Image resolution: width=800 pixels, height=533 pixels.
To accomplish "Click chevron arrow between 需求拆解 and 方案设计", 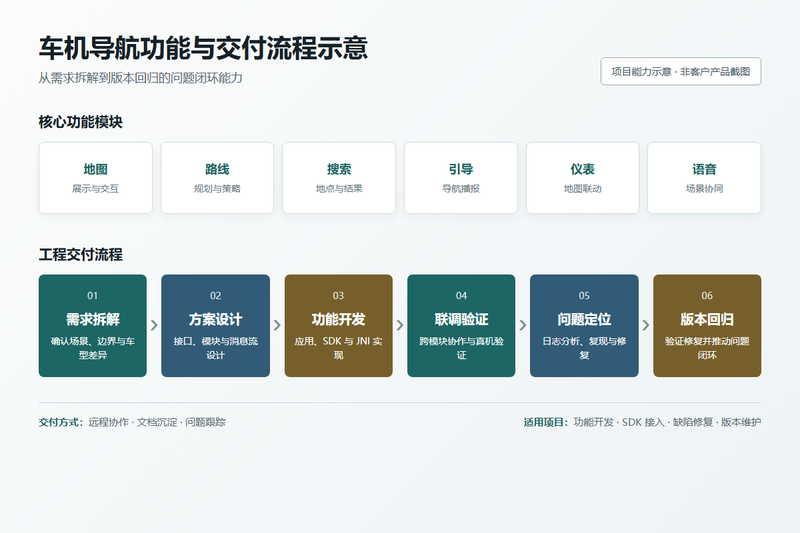I will click(x=154, y=325).
